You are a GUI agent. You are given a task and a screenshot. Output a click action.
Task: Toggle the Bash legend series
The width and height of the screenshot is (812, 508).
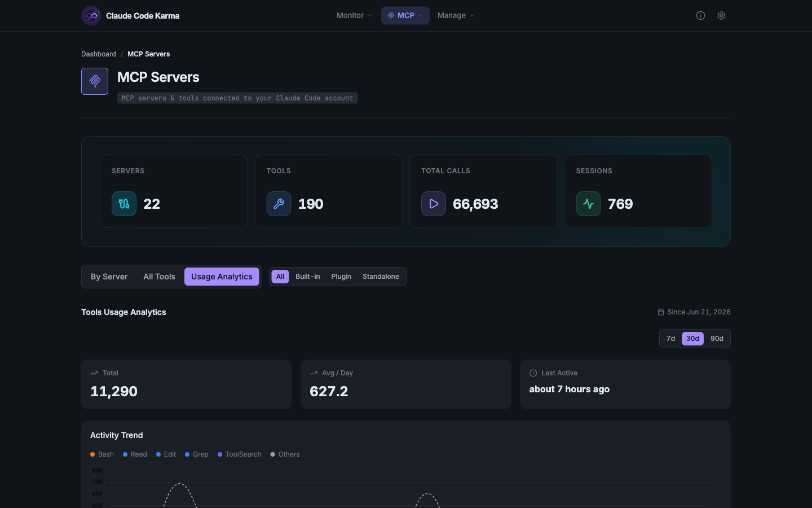(102, 454)
